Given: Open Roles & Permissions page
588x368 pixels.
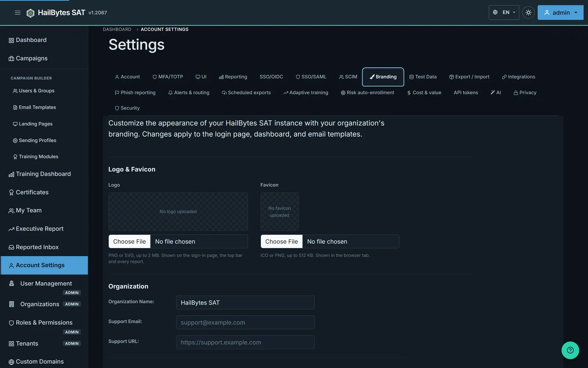Looking at the screenshot, I should [x=44, y=326].
